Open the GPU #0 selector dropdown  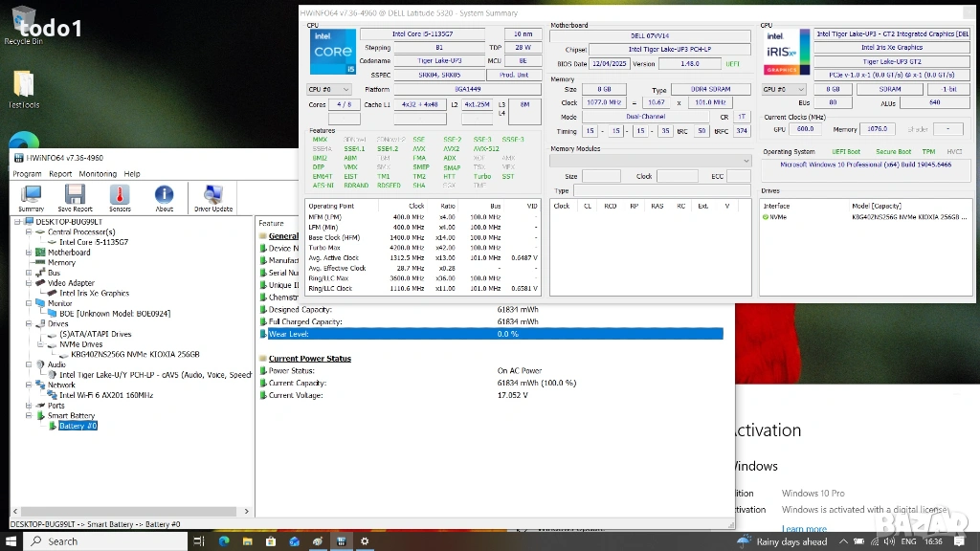coord(784,89)
